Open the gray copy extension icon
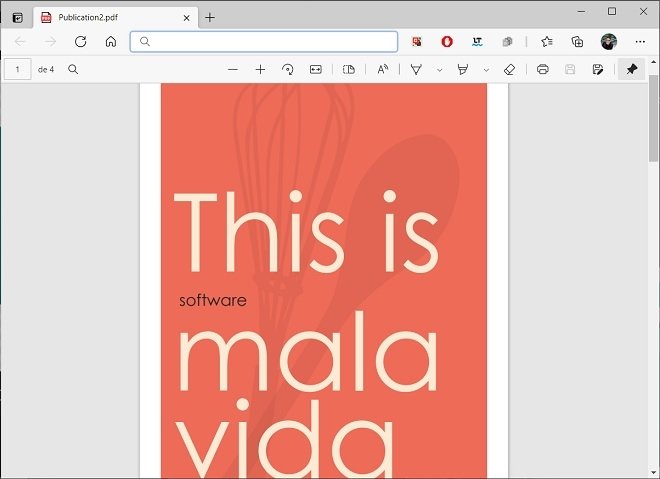This screenshot has height=479, width=660. (x=507, y=42)
